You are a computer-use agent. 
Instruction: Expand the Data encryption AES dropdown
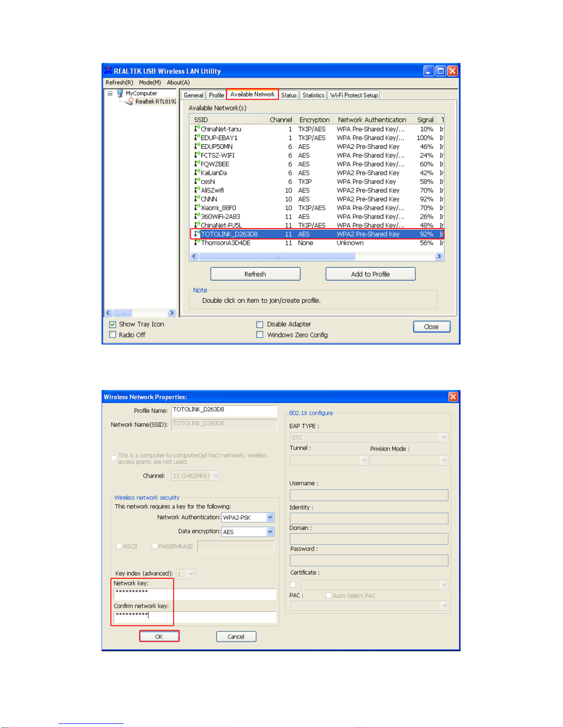point(270,532)
